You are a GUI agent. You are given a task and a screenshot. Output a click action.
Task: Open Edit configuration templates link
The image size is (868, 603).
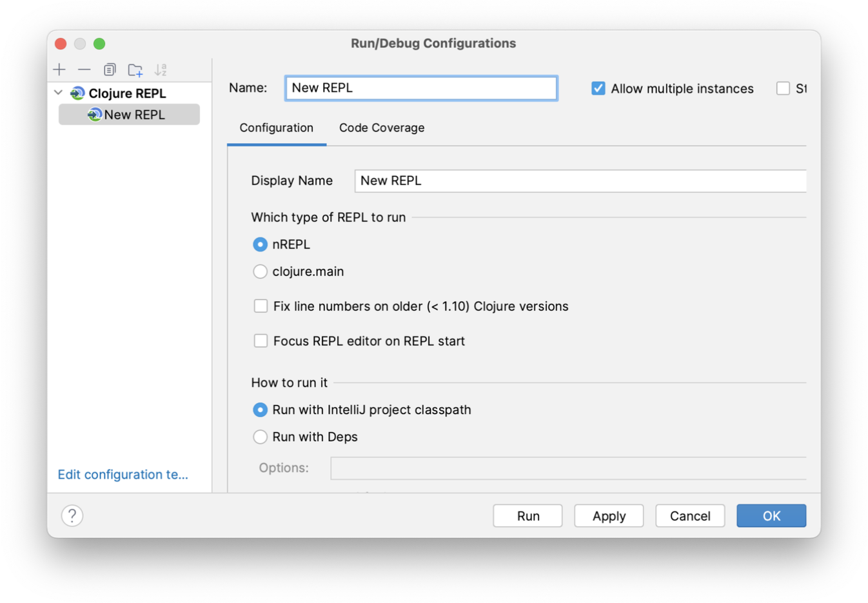123,475
